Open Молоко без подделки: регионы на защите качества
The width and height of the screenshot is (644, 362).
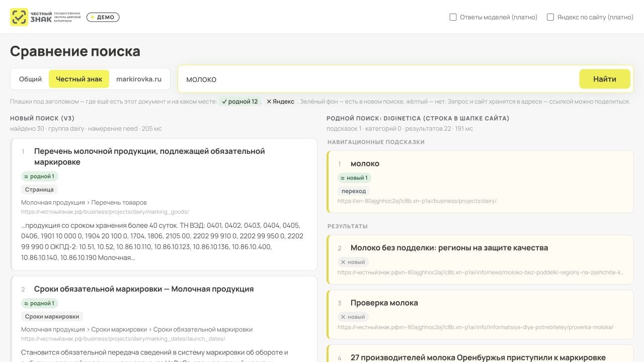pyautogui.click(x=449, y=248)
